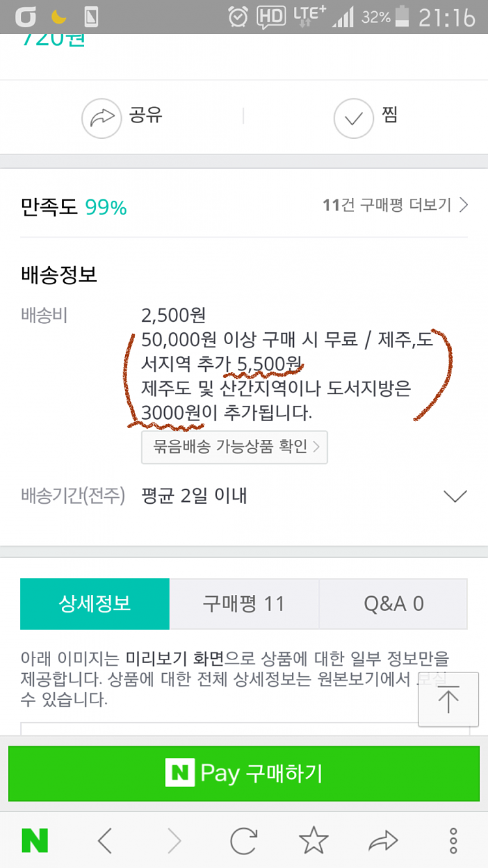
Task: Switch to 구매평 11 tab
Action: tap(244, 603)
